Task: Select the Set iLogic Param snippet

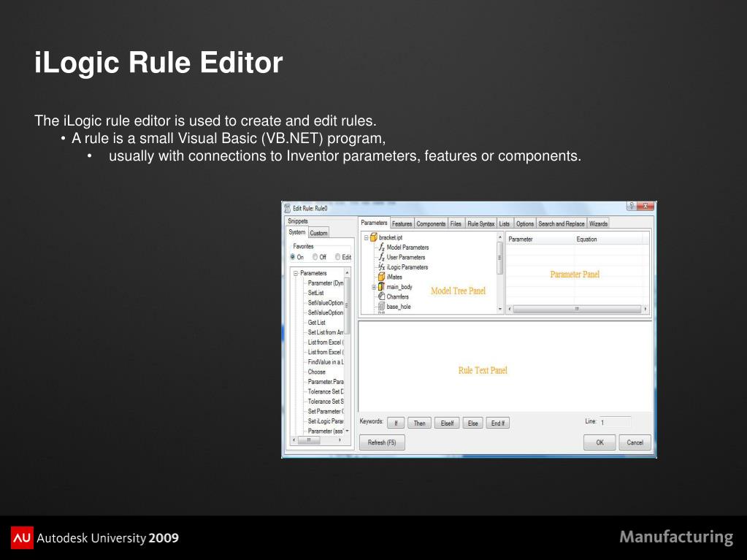Action: pos(326,421)
